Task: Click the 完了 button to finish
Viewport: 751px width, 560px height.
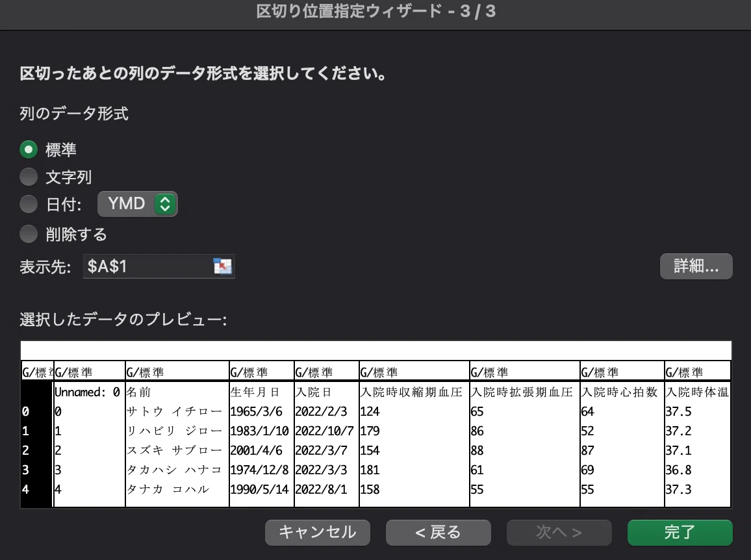Action: [x=680, y=532]
